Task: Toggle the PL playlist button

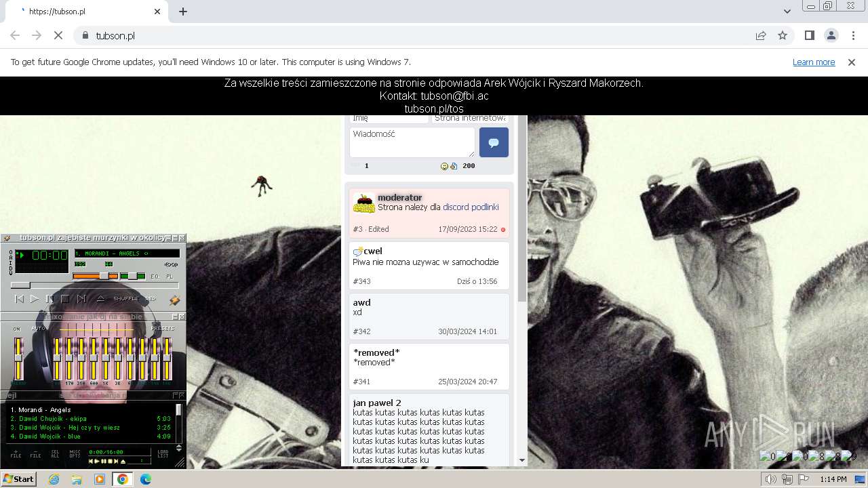Action: click(170, 276)
